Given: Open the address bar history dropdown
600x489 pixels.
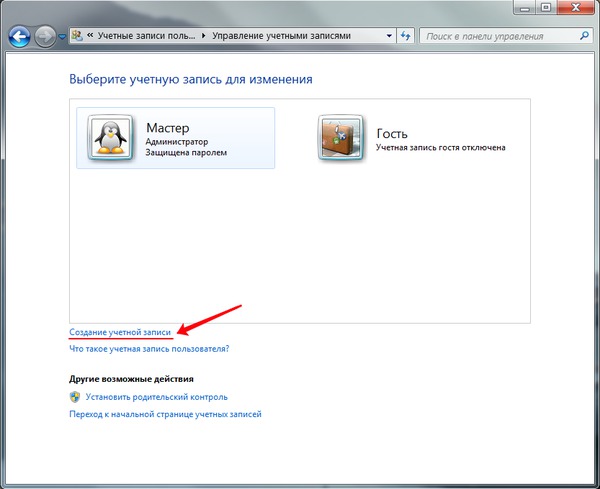Looking at the screenshot, I should coord(389,36).
